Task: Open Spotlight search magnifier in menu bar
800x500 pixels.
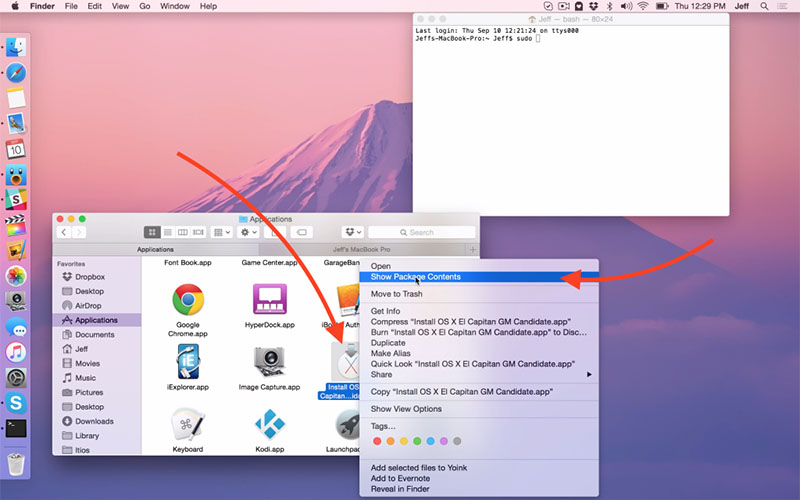Action: tap(764, 6)
